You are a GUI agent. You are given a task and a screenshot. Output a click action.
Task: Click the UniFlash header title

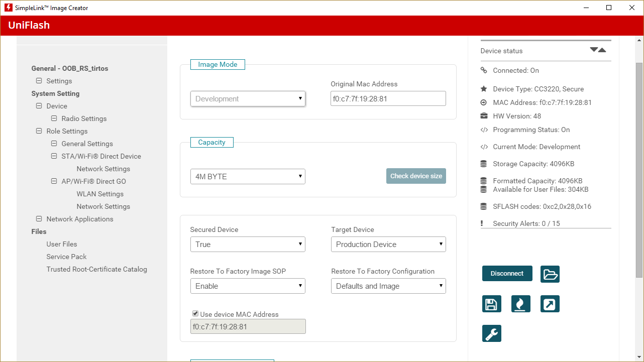click(x=29, y=26)
